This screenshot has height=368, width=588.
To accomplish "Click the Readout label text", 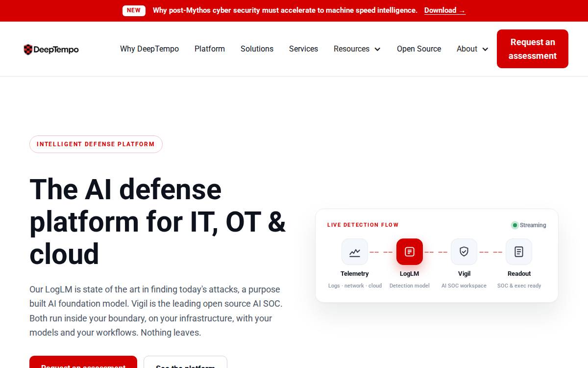I will (519, 274).
